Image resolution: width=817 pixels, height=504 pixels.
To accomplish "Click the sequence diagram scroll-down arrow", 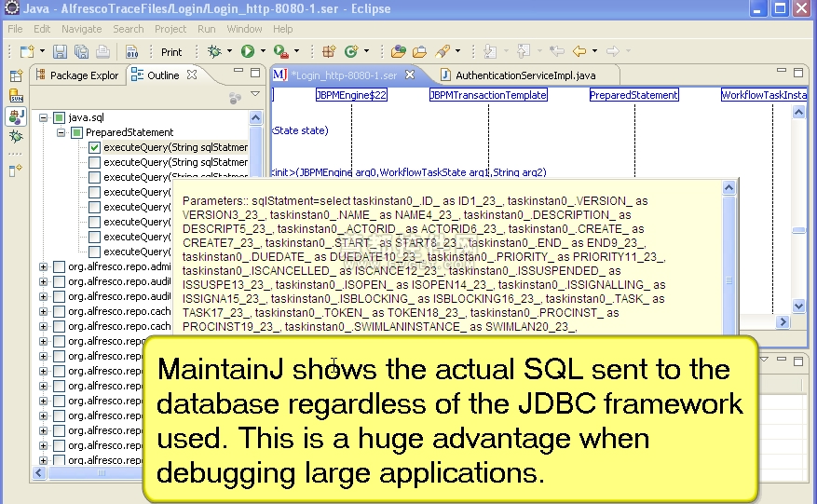I will point(798,306).
